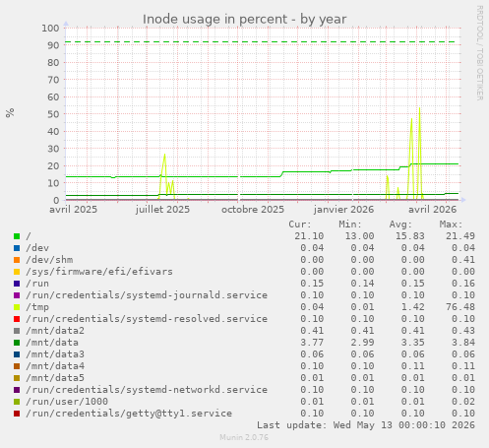489x448 pixels.
Task: Click the purple swatch for systemd-journald.service
Action: tap(17, 295)
